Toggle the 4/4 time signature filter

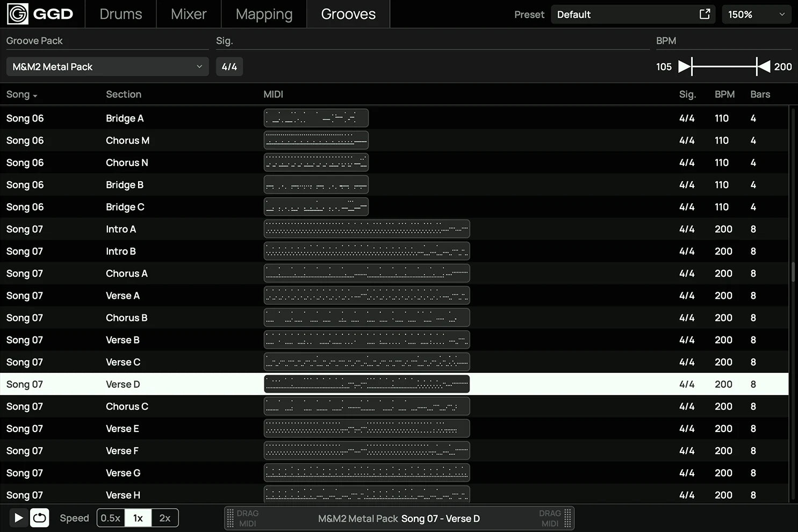click(x=229, y=67)
